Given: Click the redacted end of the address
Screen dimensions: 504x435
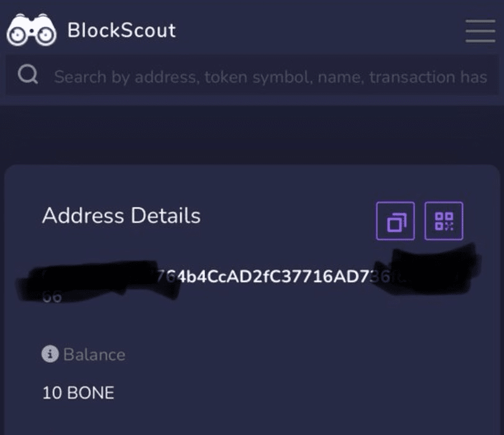Looking at the screenshot, I should click(x=429, y=273).
